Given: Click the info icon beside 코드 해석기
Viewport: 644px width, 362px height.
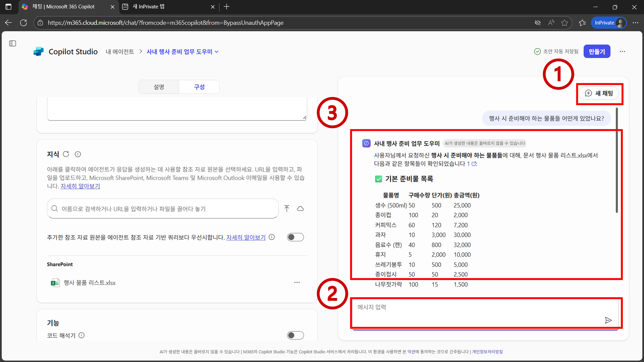Looking at the screenshot, I should click(x=81, y=335).
